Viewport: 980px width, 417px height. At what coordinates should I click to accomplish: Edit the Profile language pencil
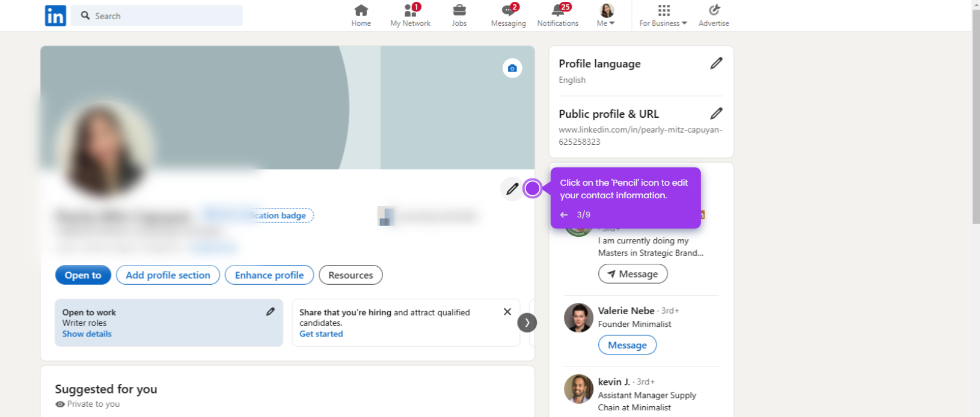pyautogui.click(x=716, y=63)
